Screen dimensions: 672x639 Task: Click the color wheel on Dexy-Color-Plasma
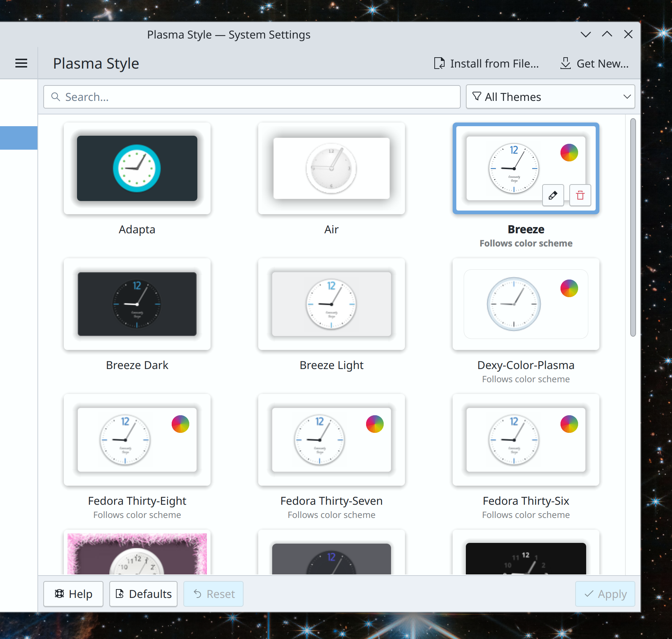tap(569, 288)
